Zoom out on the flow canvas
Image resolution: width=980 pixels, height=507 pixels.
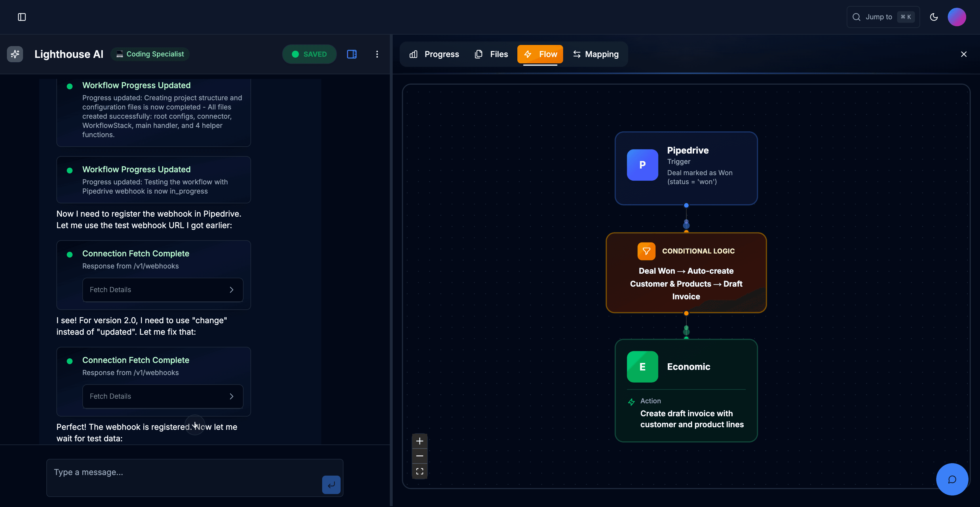coord(420,456)
